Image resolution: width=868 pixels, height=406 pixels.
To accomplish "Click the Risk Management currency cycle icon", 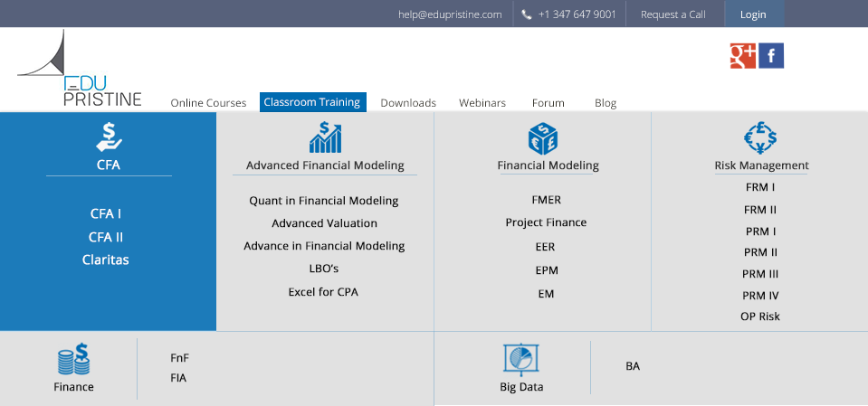I will point(760,137).
